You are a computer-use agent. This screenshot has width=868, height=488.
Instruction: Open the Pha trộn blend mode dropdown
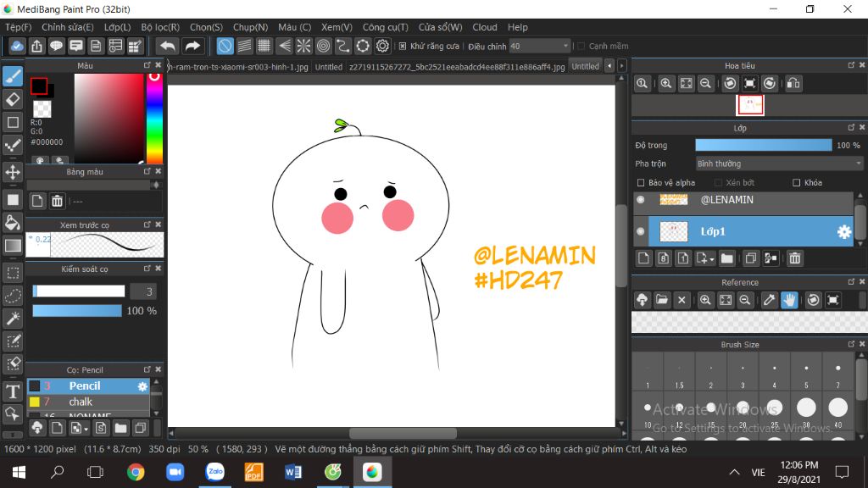click(780, 164)
